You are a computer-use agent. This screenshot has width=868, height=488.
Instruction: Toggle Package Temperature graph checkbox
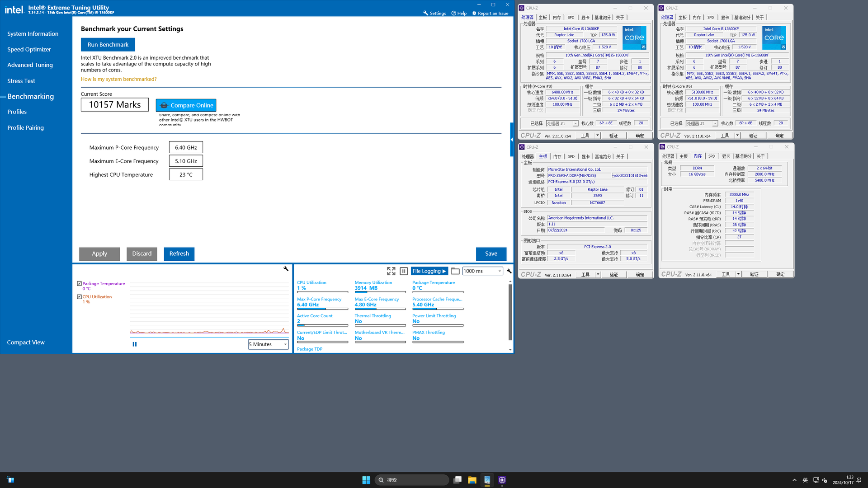[x=79, y=284]
